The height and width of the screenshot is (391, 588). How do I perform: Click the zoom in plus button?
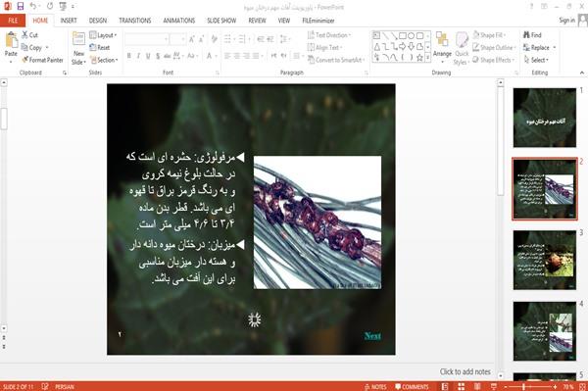click(x=555, y=386)
